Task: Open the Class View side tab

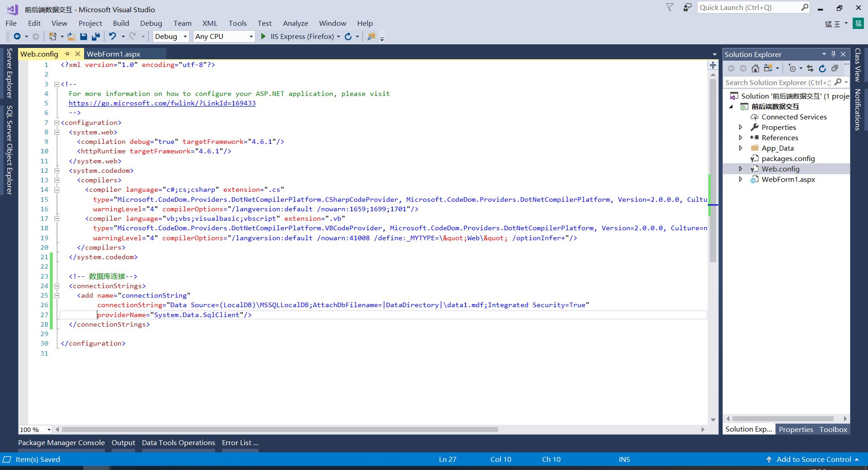Action: coord(857,65)
